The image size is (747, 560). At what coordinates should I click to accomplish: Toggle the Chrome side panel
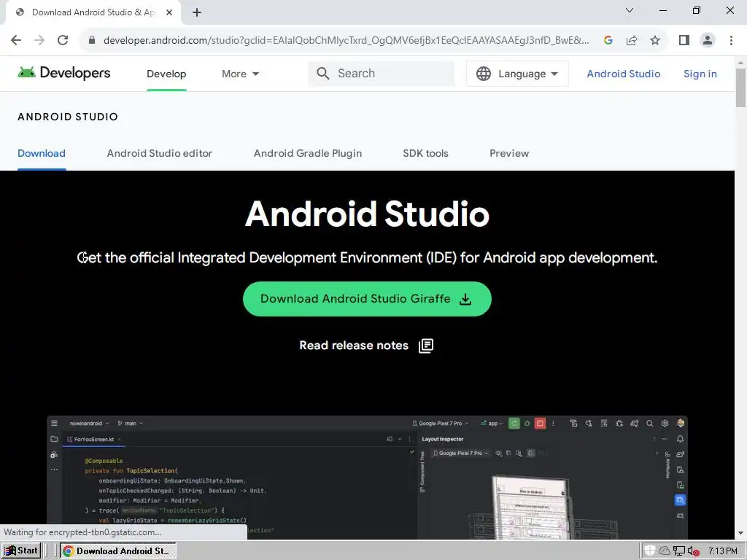684,40
